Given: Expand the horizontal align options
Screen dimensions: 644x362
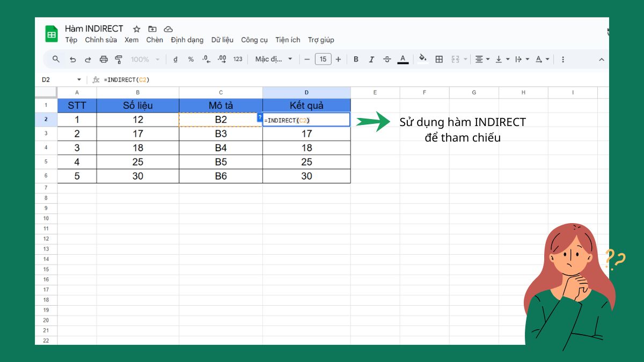Looking at the screenshot, I should [x=487, y=59].
